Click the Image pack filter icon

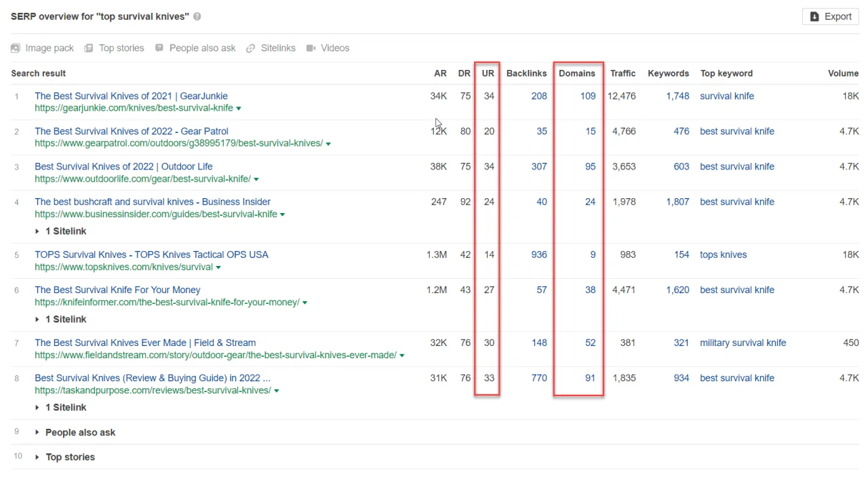pyautogui.click(x=15, y=47)
